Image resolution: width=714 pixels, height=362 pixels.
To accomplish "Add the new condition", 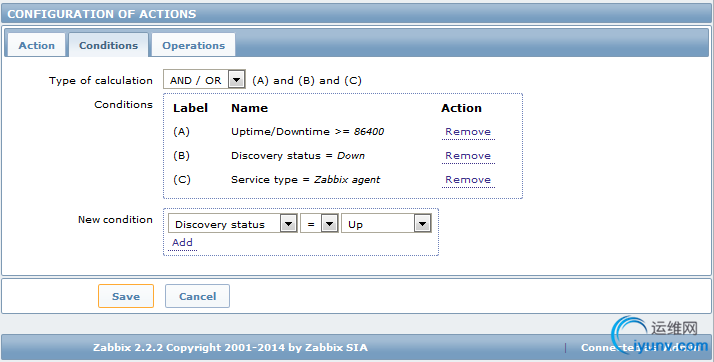I will point(182,243).
